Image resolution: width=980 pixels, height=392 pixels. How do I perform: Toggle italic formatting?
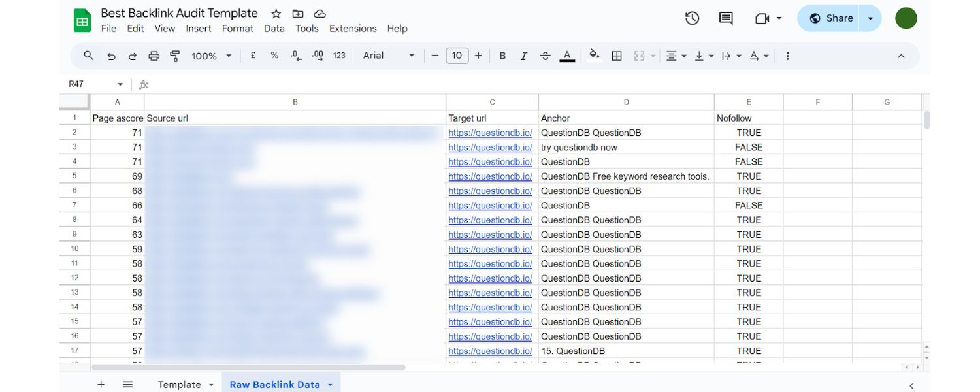[x=523, y=56]
